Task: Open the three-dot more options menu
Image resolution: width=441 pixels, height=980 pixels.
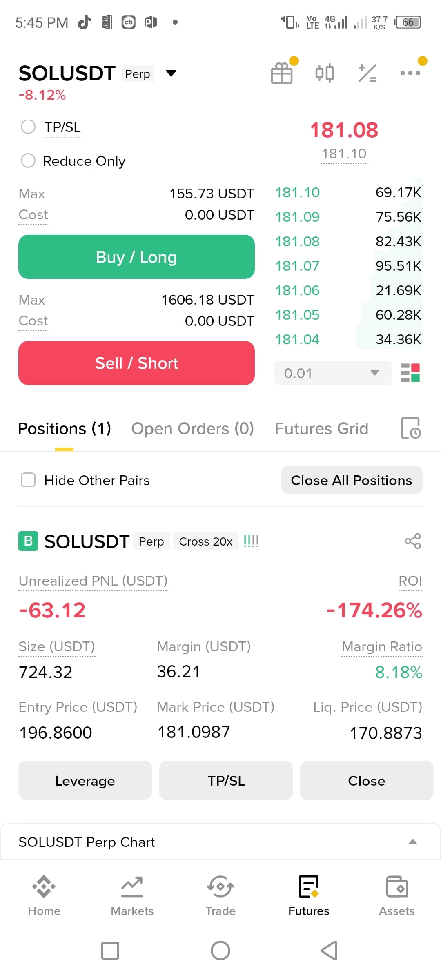Action: pos(410,73)
